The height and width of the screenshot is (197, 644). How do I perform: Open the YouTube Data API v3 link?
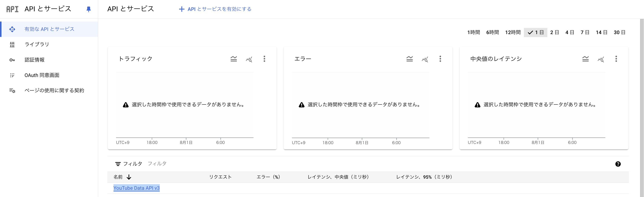[x=137, y=188]
